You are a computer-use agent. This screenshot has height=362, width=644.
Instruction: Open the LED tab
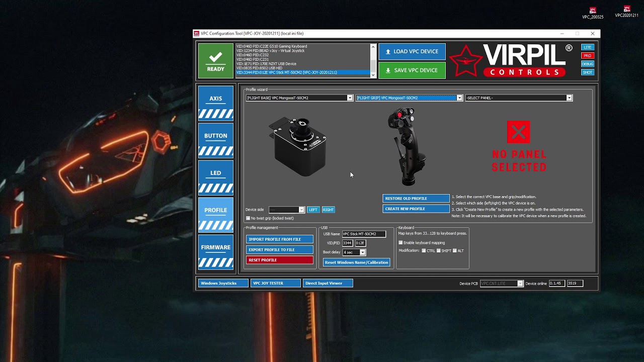[216, 177]
